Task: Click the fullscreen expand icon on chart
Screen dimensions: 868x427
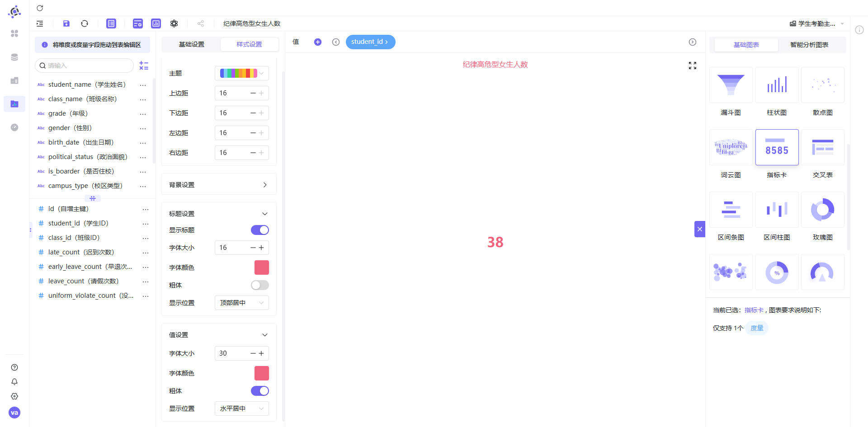Action: pyautogui.click(x=692, y=66)
